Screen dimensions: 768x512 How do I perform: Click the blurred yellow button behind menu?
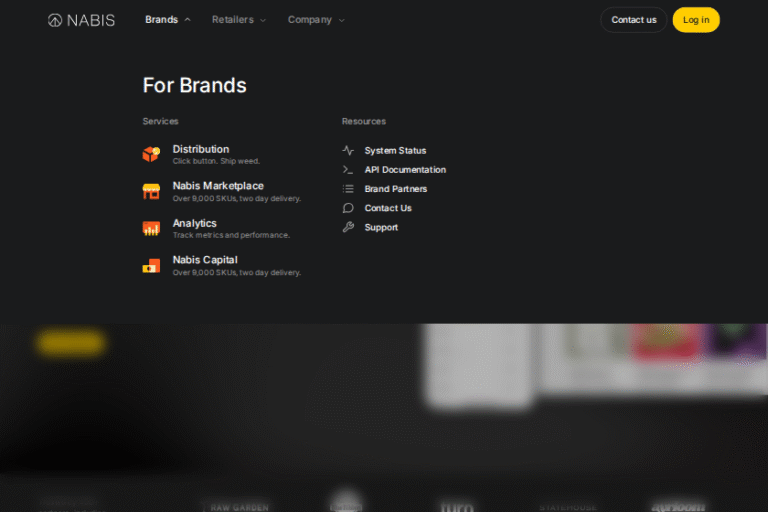point(72,343)
